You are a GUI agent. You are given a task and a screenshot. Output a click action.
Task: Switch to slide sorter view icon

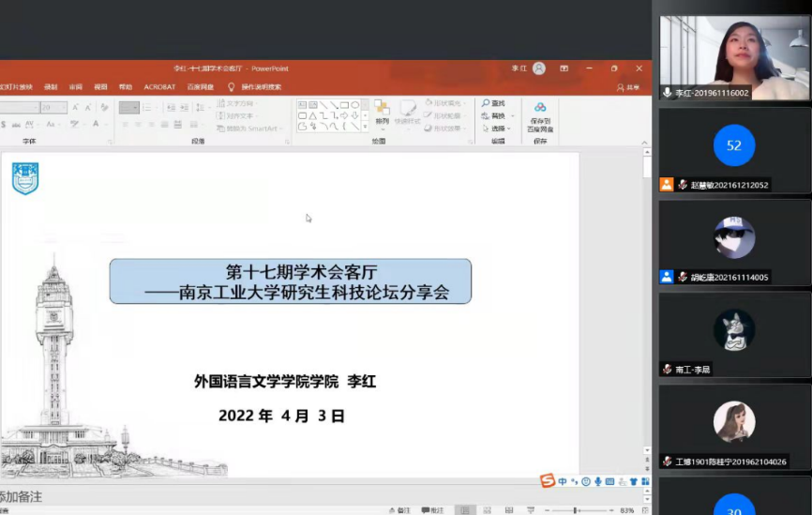487,510
